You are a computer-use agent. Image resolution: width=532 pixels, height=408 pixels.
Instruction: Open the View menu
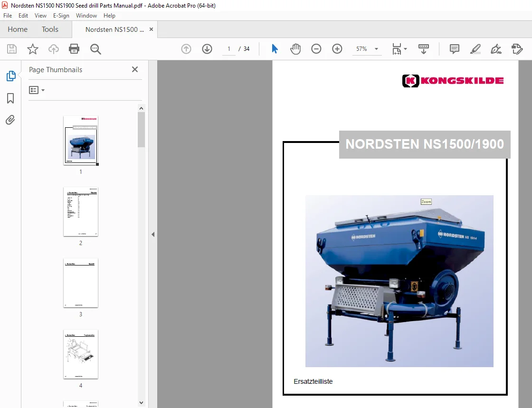40,16
